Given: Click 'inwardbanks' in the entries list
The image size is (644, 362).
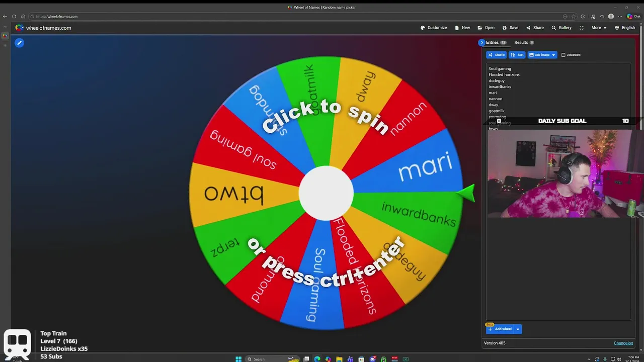Looking at the screenshot, I should (x=500, y=86).
